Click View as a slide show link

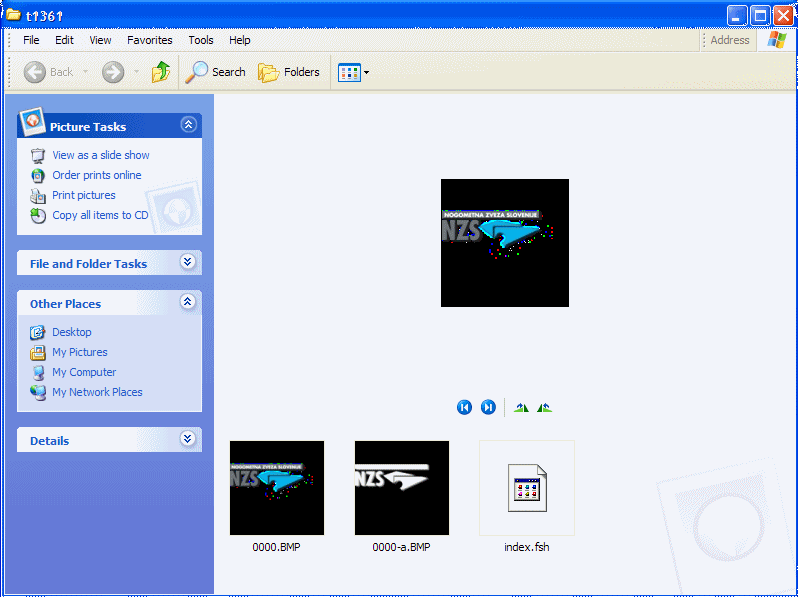(100, 155)
